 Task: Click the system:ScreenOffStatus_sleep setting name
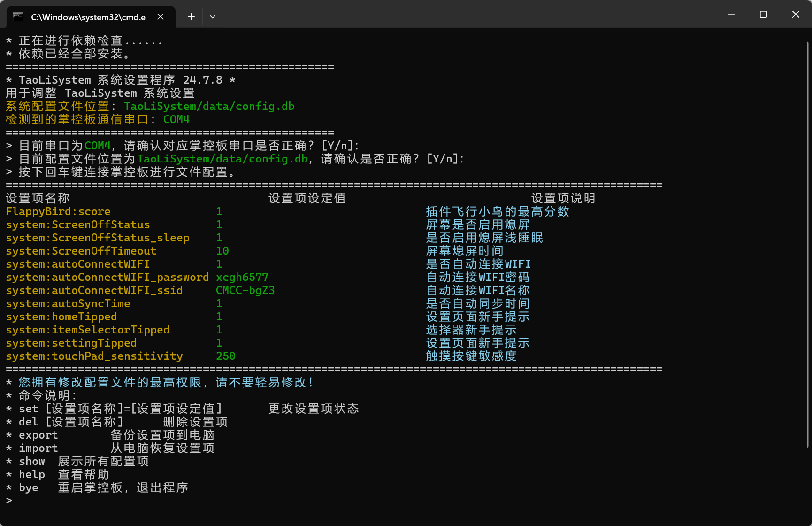point(98,238)
